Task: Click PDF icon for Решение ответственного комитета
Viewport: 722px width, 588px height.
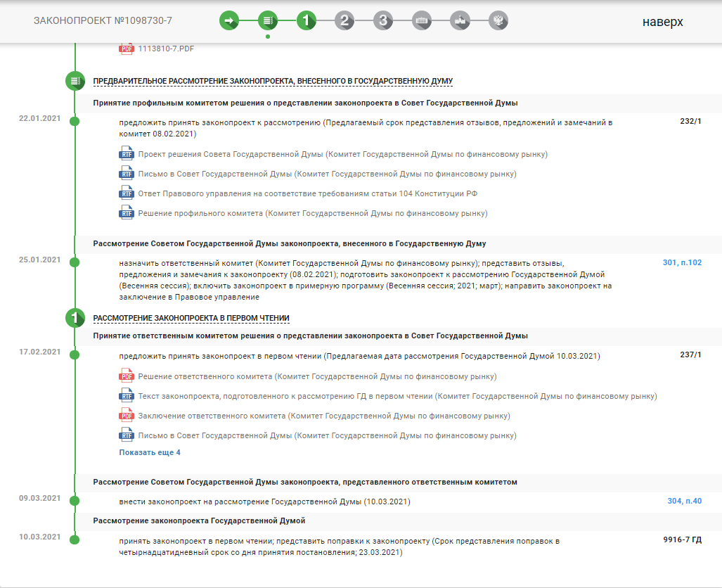Action: tap(127, 376)
